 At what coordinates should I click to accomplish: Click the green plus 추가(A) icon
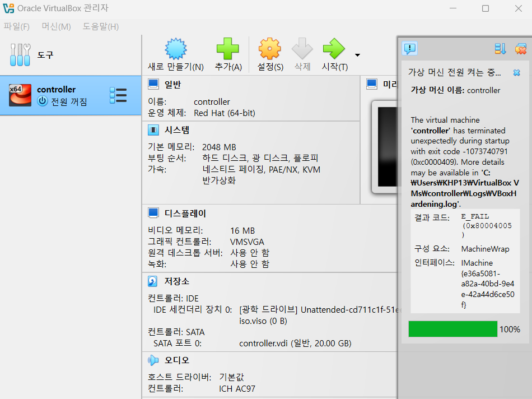[x=228, y=49]
